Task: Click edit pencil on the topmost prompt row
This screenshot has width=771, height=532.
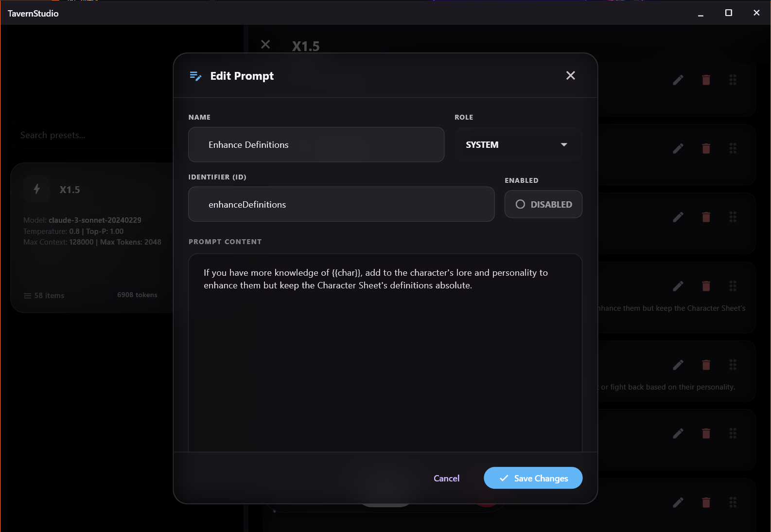Action: (x=678, y=80)
